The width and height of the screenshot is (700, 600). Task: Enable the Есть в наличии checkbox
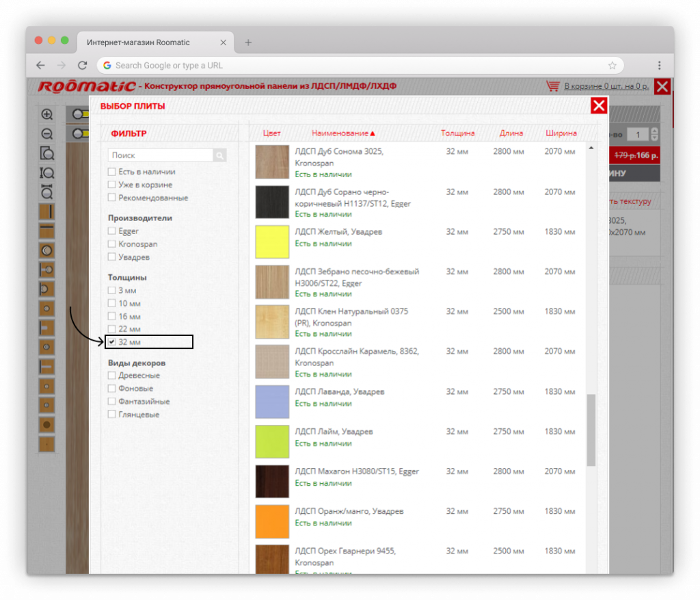coord(111,172)
